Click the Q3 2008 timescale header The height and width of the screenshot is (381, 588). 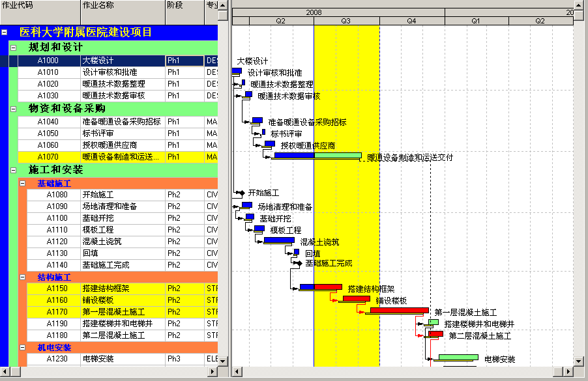tap(346, 21)
